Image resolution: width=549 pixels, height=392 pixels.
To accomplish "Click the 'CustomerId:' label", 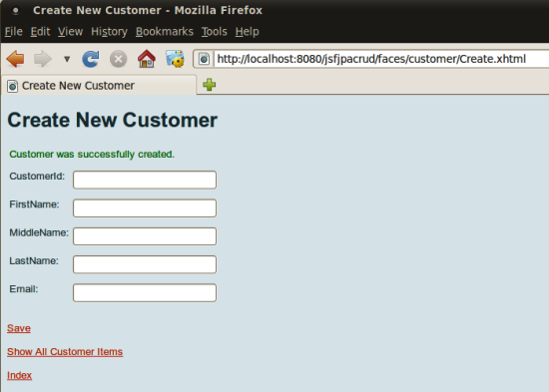I will 37,176.
